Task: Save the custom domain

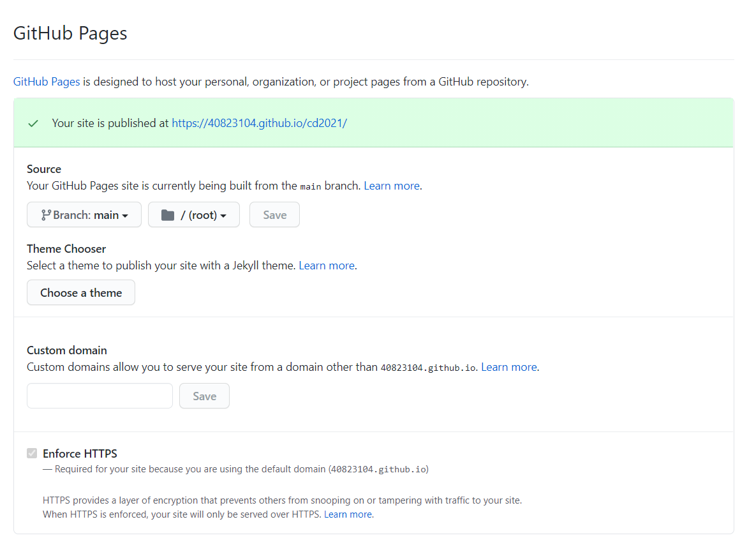Action: point(204,396)
